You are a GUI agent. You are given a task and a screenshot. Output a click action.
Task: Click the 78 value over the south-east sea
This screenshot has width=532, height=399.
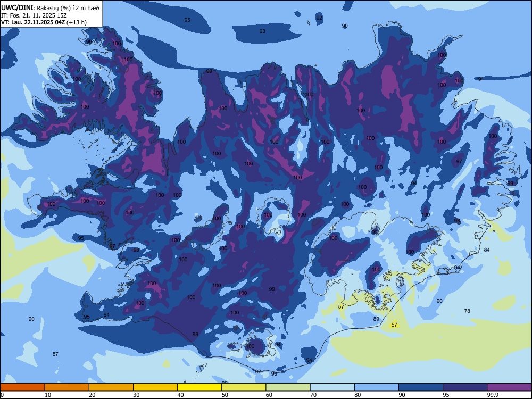coord(467,311)
